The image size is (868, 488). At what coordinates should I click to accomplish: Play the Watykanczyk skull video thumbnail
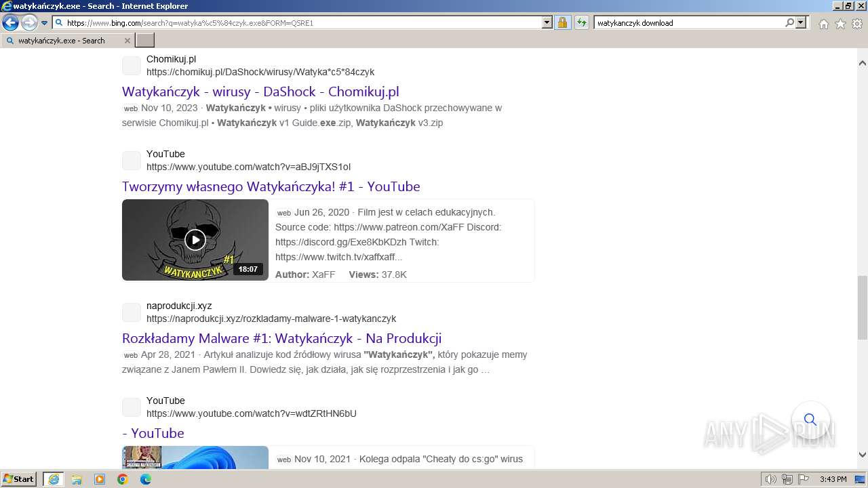tap(195, 240)
